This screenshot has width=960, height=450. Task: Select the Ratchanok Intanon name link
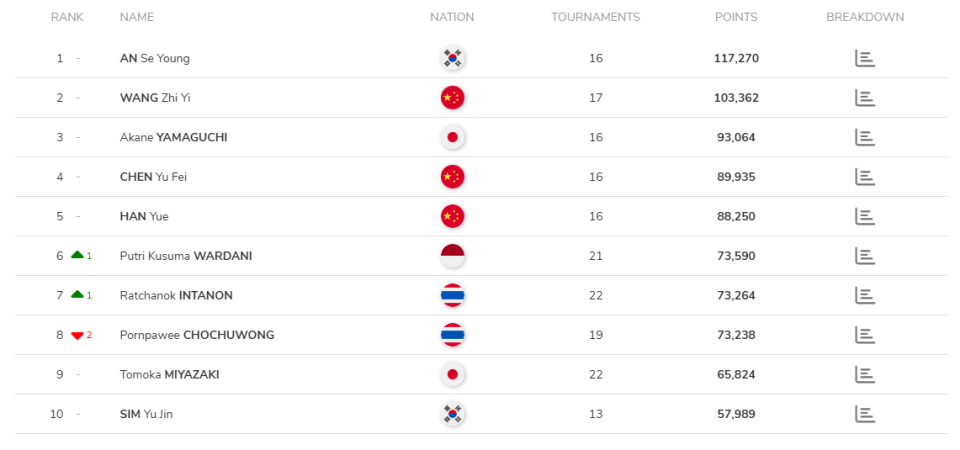coord(178,295)
